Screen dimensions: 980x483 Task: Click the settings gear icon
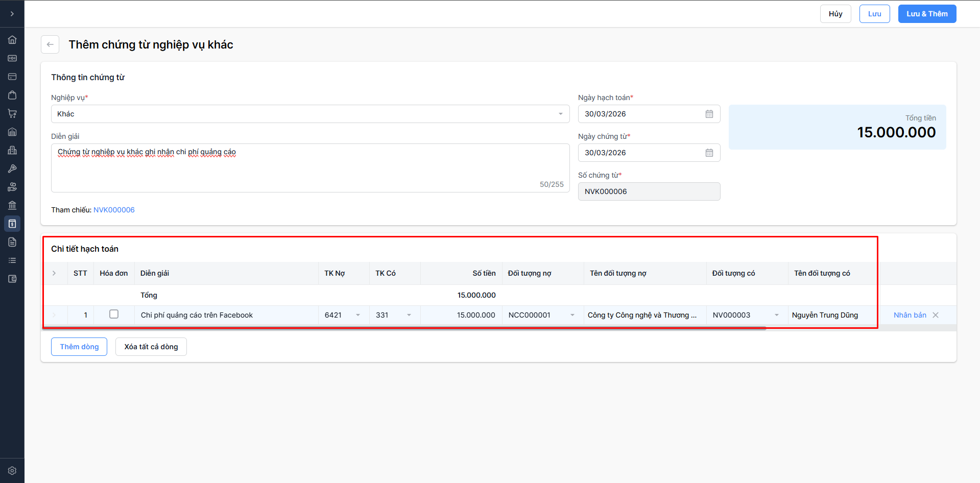12,471
